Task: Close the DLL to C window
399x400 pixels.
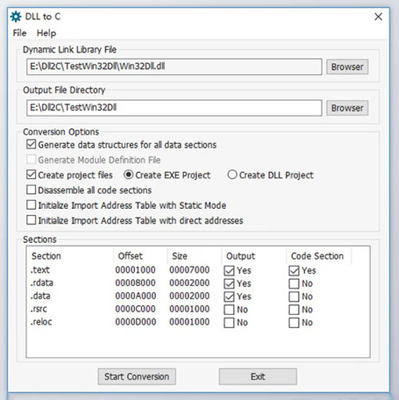Action: (378, 17)
